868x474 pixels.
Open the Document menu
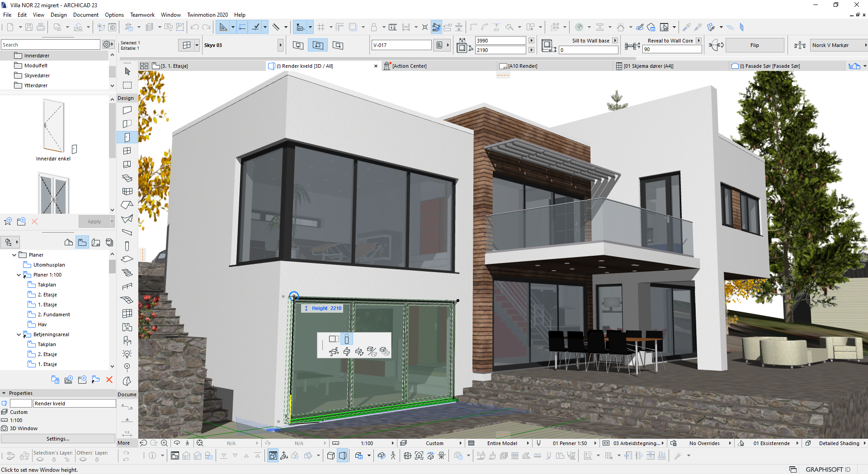[86, 15]
